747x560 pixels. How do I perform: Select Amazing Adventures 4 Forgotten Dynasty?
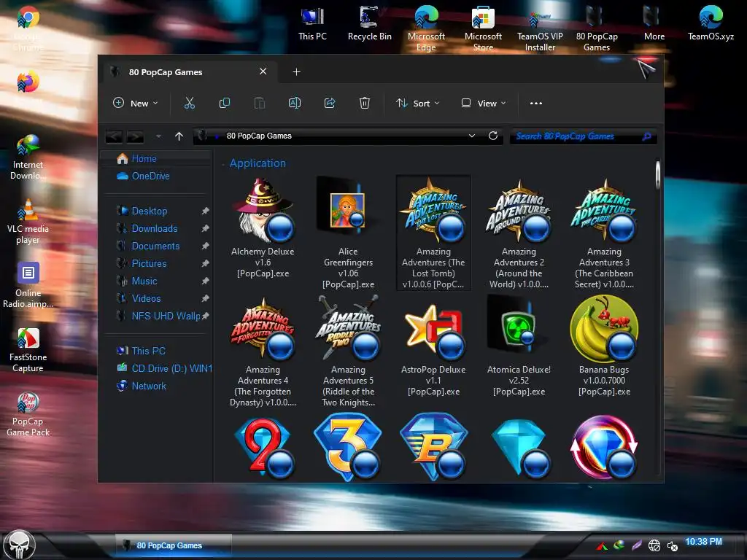tap(263, 351)
